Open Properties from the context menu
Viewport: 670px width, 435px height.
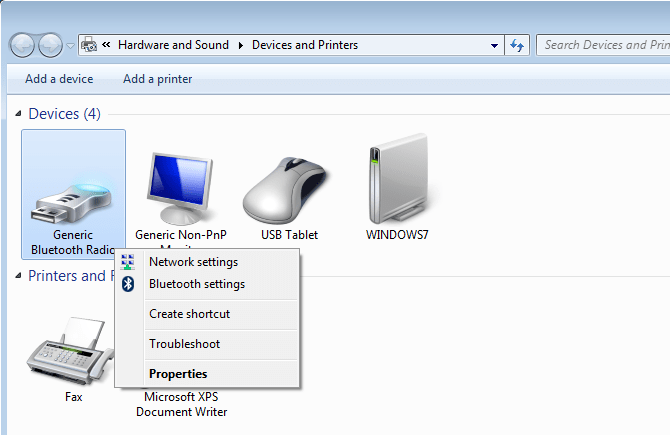(x=178, y=374)
